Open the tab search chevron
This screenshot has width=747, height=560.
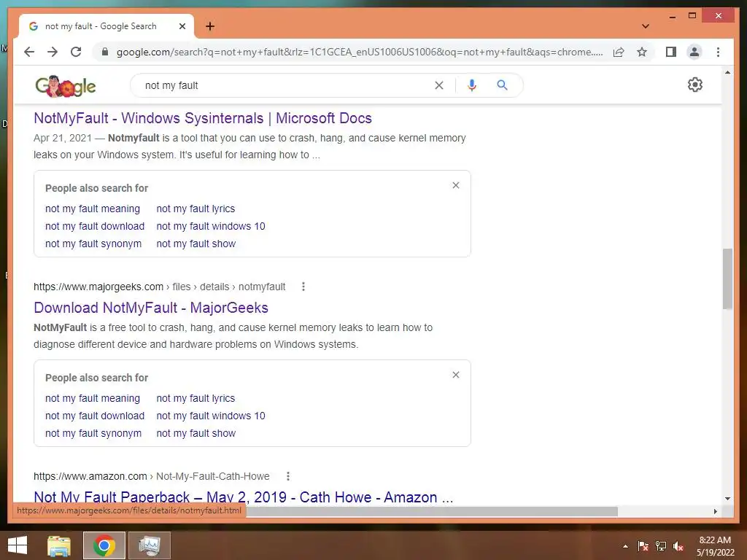(645, 26)
